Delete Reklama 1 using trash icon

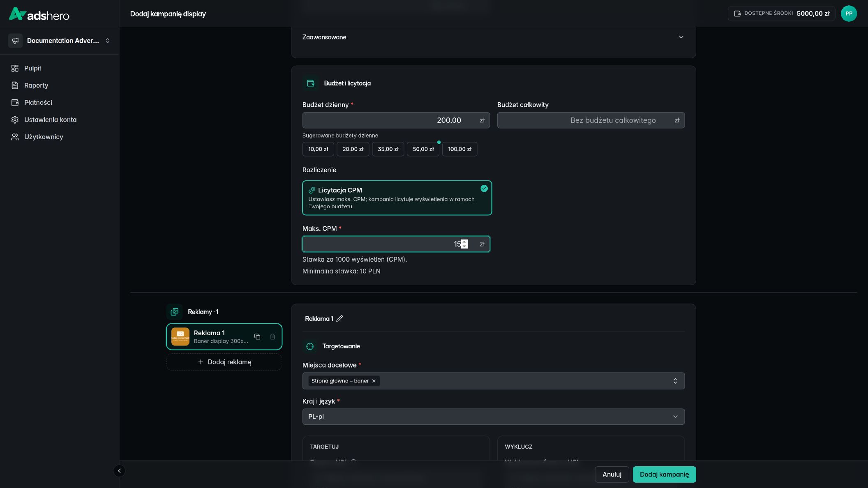click(272, 336)
